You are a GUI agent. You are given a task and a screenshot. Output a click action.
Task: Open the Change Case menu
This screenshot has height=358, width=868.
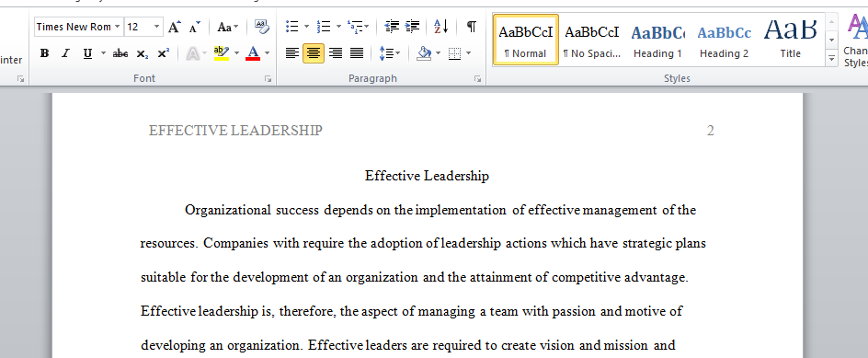pyautogui.click(x=227, y=27)
